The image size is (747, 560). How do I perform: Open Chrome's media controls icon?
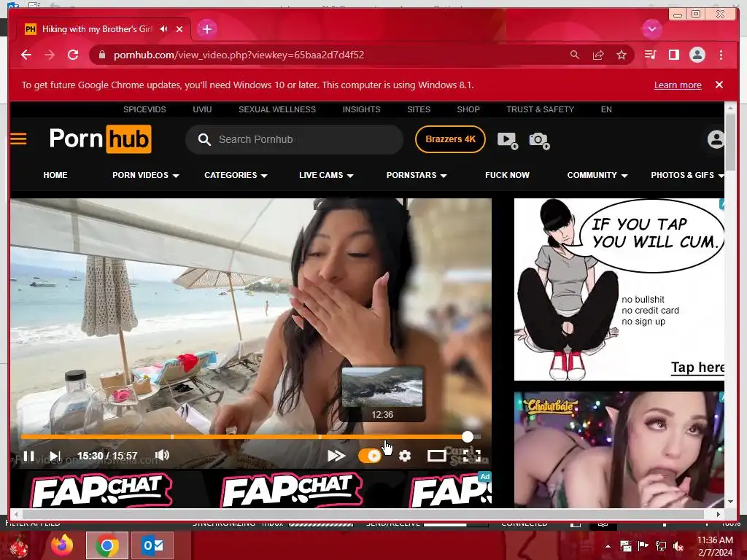click(650, 55)
